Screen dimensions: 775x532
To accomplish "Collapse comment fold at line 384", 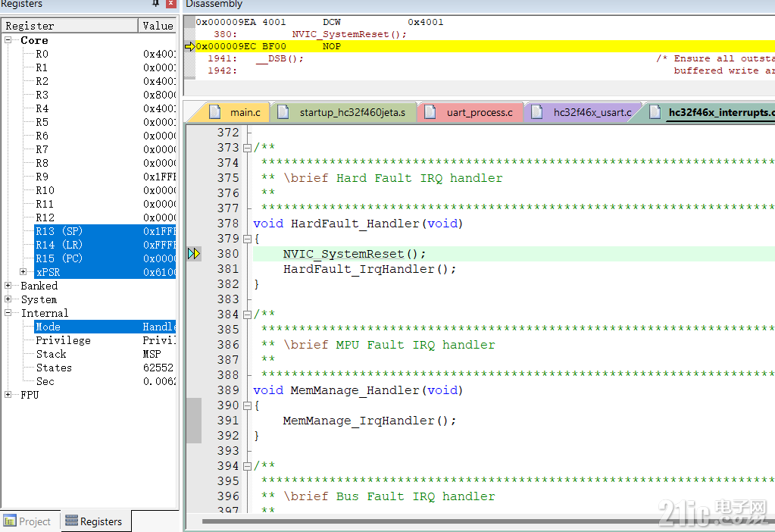I will point(248,315).
